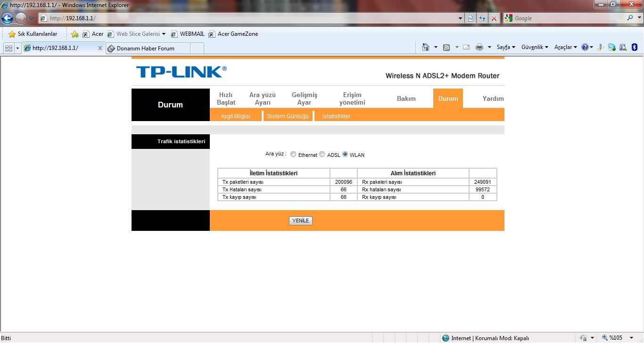Click the Rx pakeleri sayısı value 249091

[483, 182]
